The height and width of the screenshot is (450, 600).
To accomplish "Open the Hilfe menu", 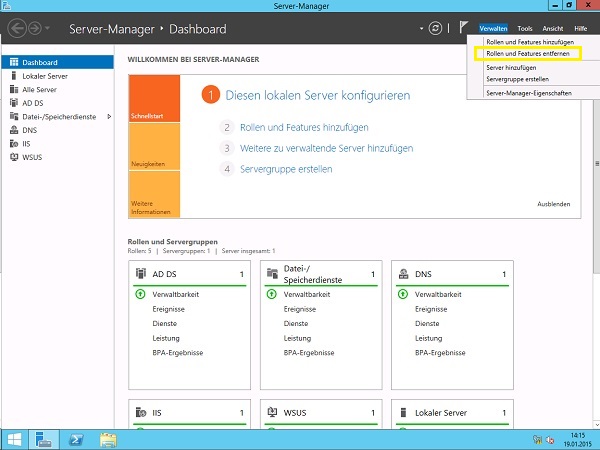I will [580, 28].
